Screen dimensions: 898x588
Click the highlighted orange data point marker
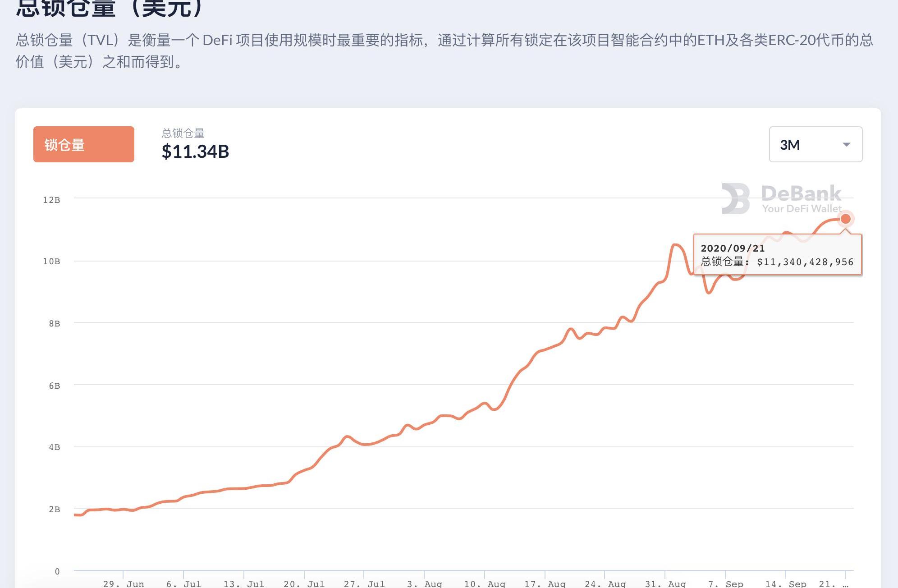click(x=845, y=219)
